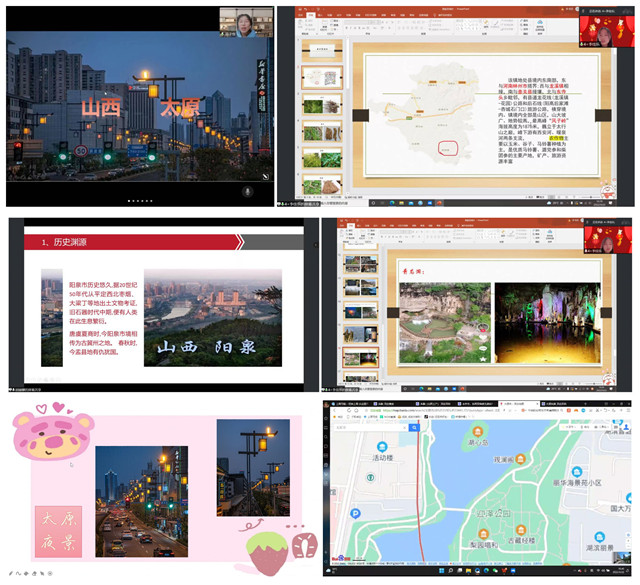Select the selected map slide thumbnail
The width and height of the screenshot is (640, 585).
coord(322,78)
